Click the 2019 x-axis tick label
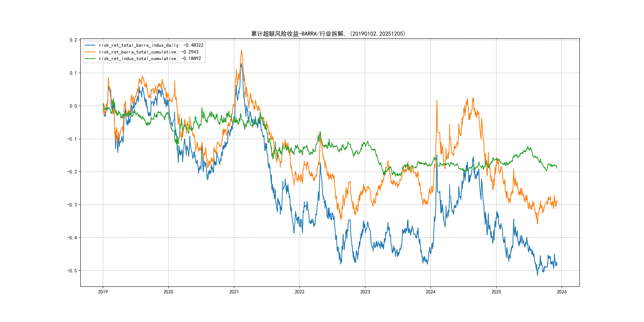The image size is (644, 322). [x=103, y=292]
